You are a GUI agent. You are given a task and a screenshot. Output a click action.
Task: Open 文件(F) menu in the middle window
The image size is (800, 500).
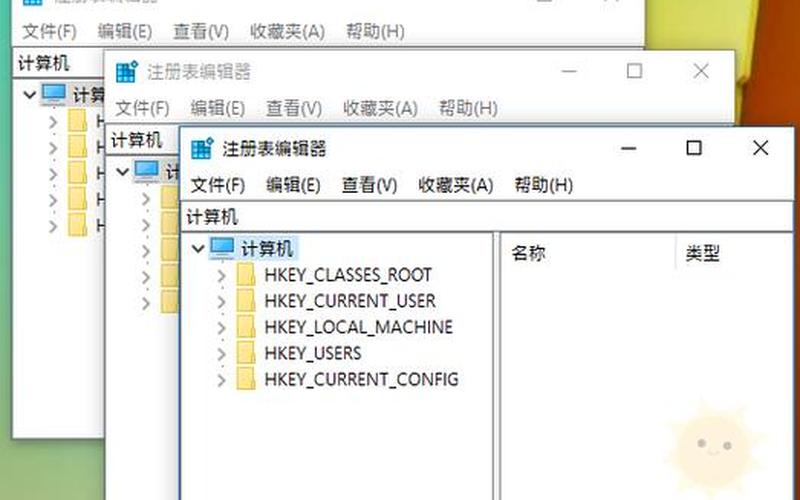point(142,108)
